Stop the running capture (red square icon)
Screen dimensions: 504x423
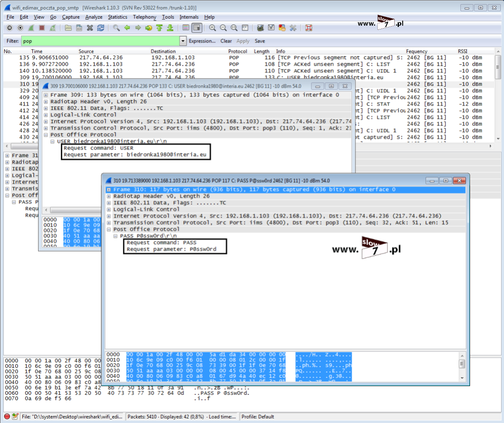point(42,28)
